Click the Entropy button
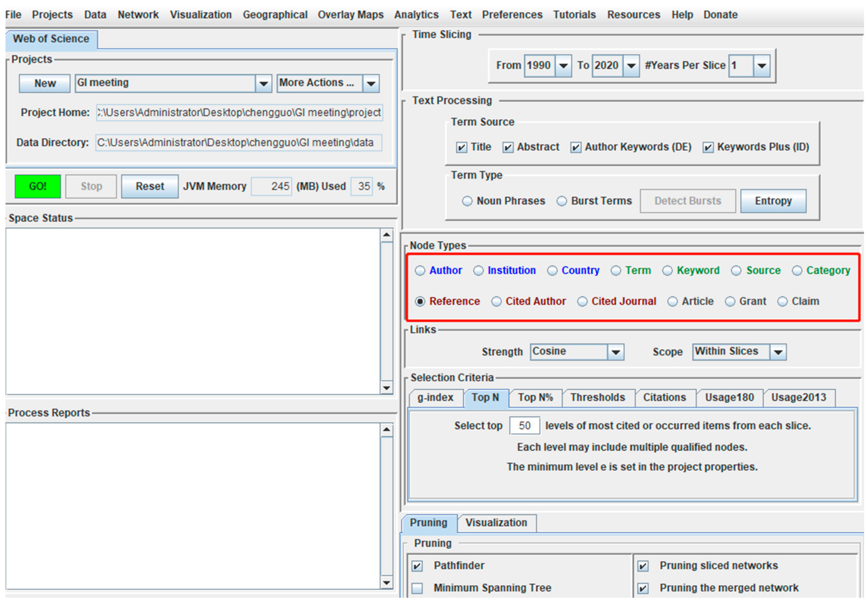This screenshot has height=604, width=868. tap(773, 201)
